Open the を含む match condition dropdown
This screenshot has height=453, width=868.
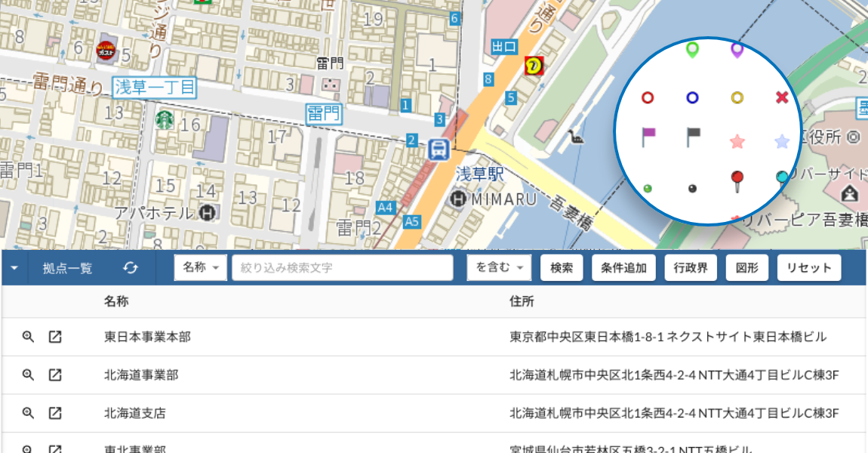point(498,267)
